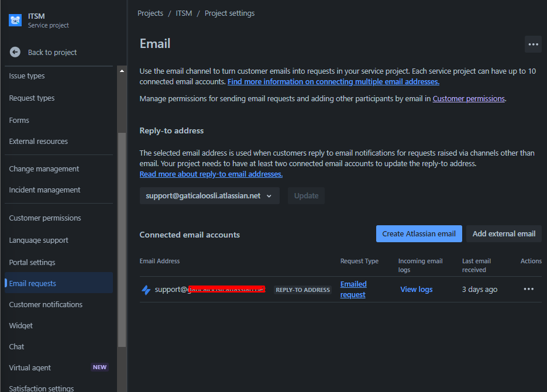
Task: Click the sidebar scroll up arrow
Action: (122, 71)
